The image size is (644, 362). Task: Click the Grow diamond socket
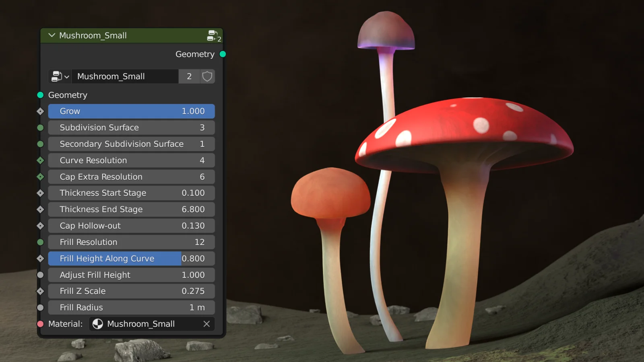pyautogui.click(x=40, y=111)
